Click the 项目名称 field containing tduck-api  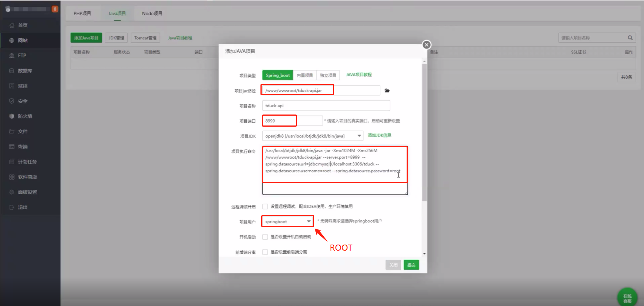coord(326,105)
